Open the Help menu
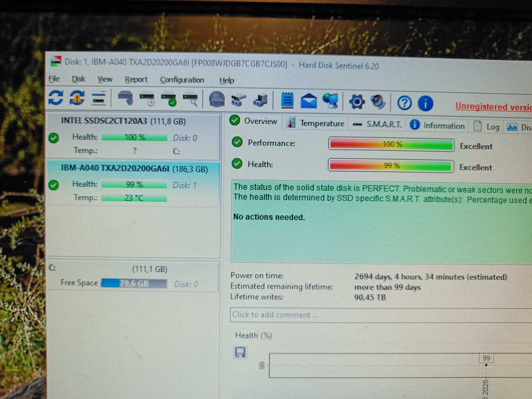 pyautogui.click(x=227, y=81)
